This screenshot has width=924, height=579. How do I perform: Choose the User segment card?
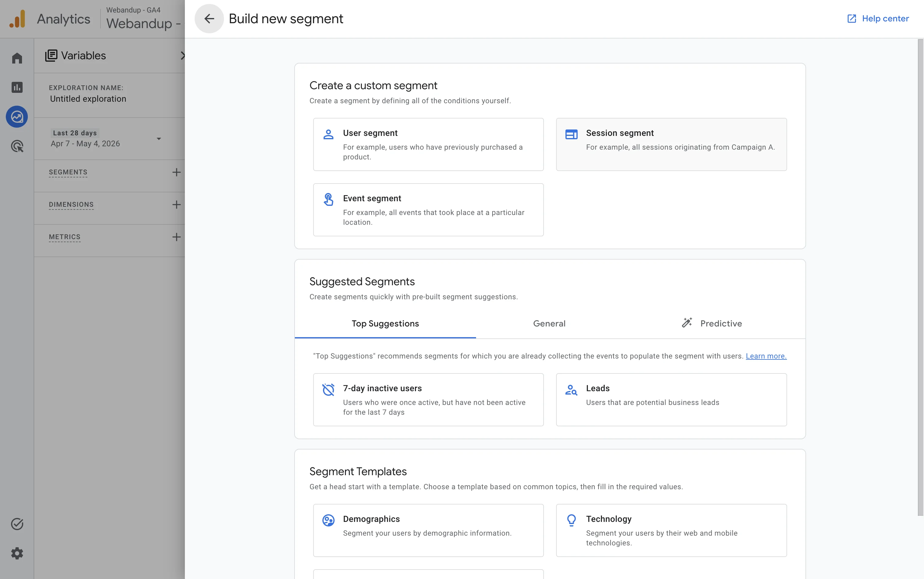point(428,144)
